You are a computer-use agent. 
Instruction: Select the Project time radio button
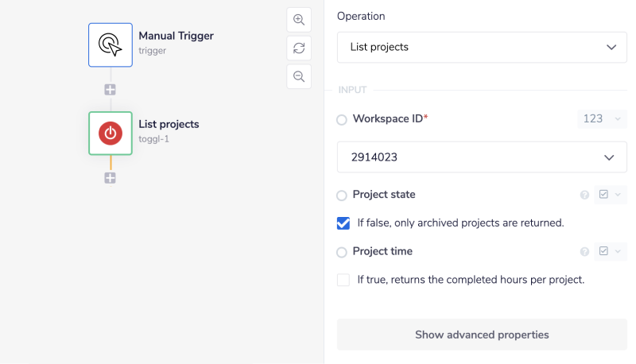342,253
